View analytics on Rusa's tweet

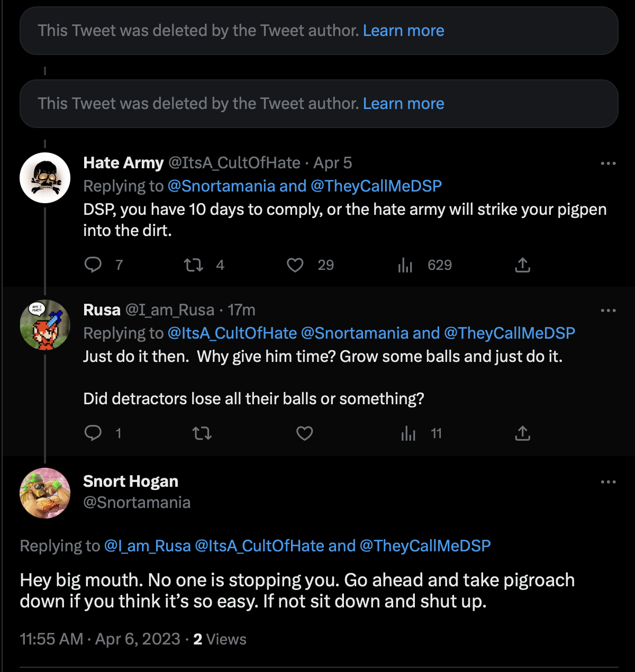pyautogui.click(x=408, y=433)
